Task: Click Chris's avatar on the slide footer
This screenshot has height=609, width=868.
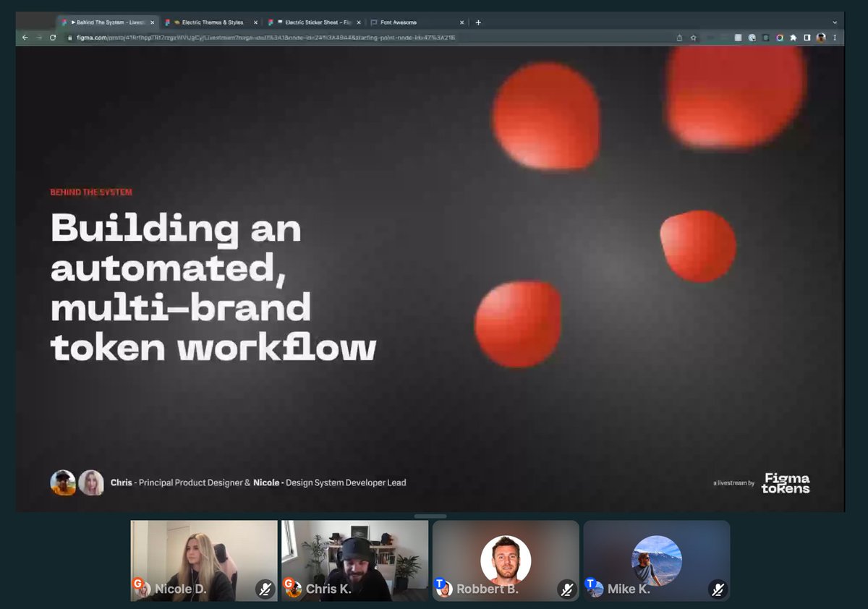Action: click(x=63, y=482)
